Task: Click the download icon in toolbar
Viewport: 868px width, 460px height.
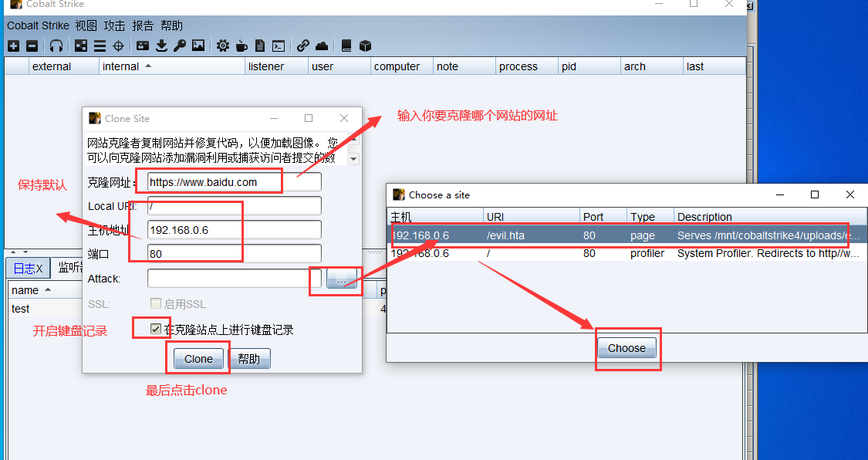Action: 161,46
